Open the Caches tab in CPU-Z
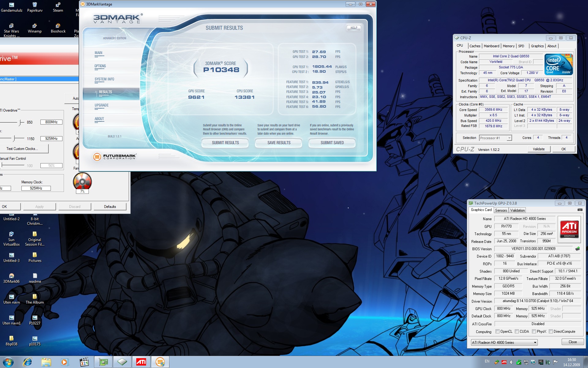 pyautogui.click(x=475, y=46)
